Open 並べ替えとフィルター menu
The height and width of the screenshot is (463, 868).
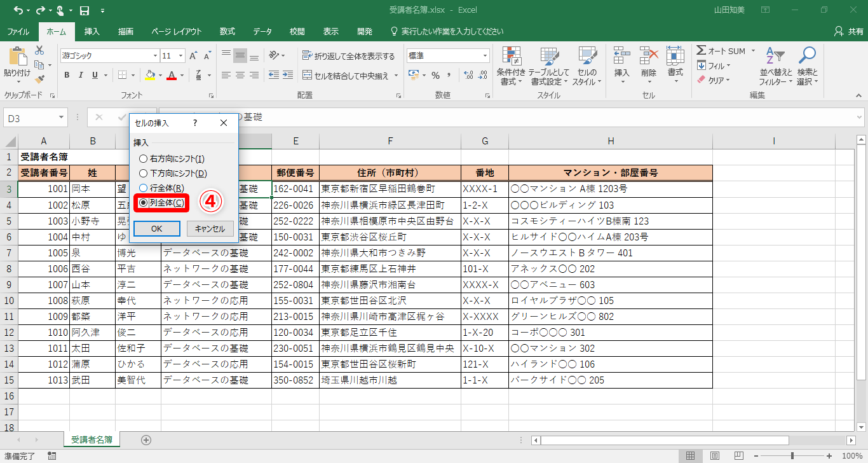point(775,66)
